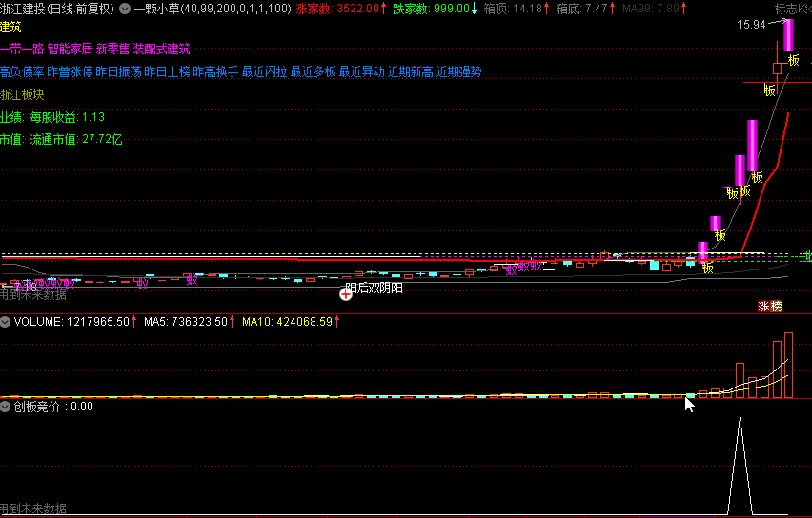Click the 阳后双阴阳 pattern label

point(375,289)
